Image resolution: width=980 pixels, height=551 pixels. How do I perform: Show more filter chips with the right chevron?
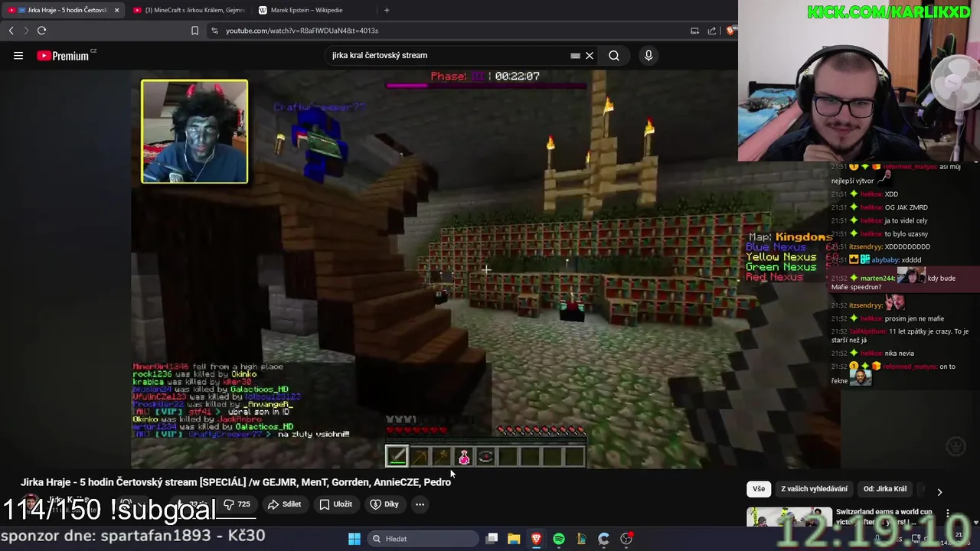coord(939,491)
